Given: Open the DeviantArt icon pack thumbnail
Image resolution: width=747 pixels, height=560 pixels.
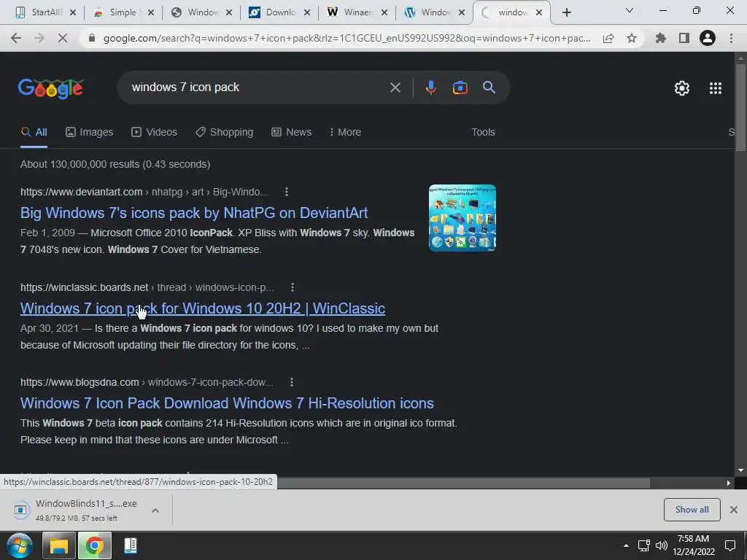Looking at the screenshot, I should click(462, 217).
